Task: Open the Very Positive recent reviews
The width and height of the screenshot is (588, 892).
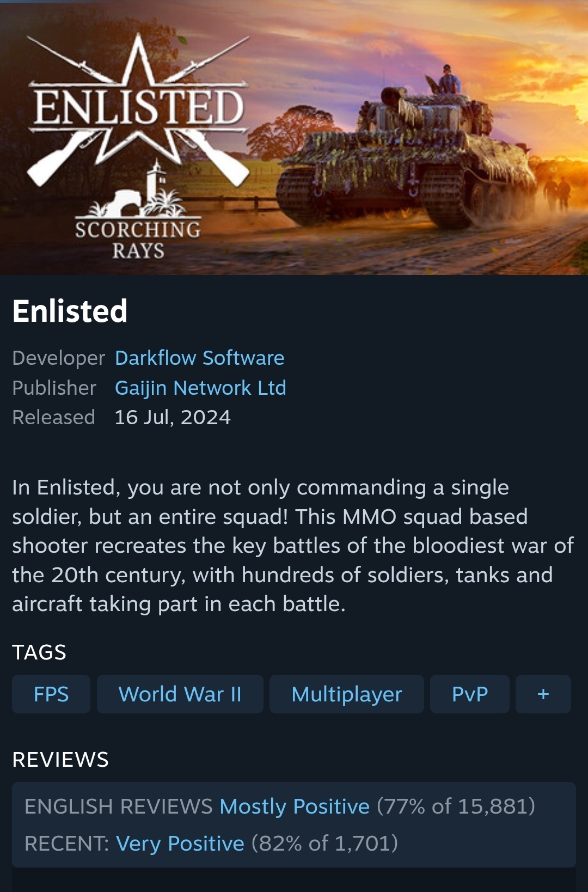Action: pos(180,843)
